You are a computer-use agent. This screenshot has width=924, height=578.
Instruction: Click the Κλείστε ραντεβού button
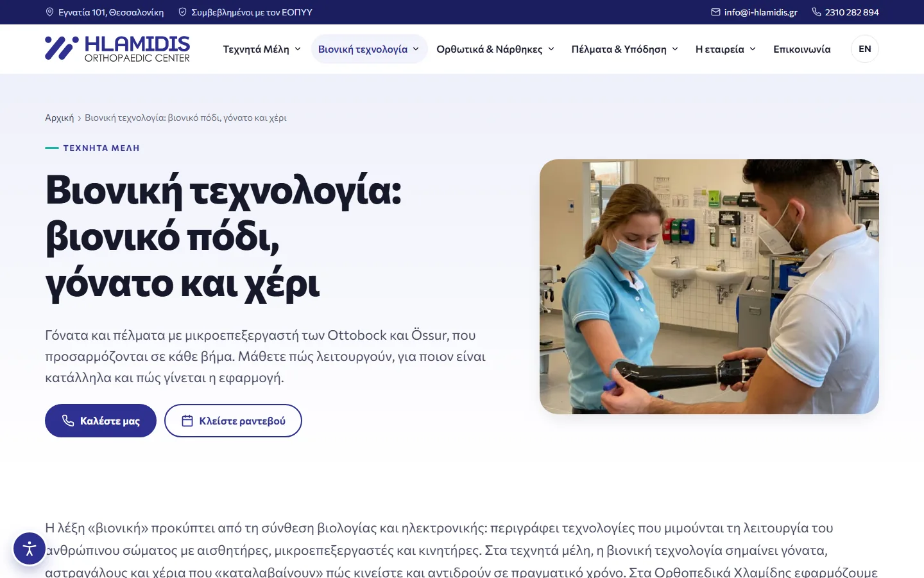click(x=233, y=421)
